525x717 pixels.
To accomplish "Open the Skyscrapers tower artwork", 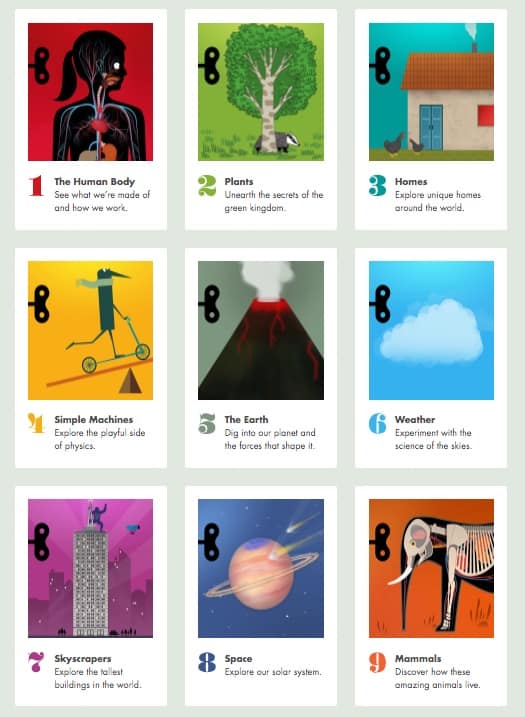I will tap(91, 568).
